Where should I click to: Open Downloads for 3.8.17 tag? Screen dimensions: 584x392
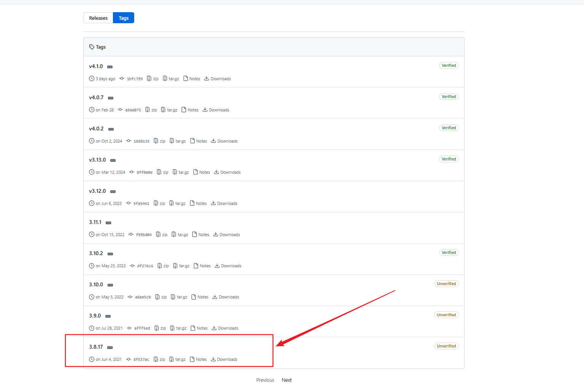coord(224,359)
